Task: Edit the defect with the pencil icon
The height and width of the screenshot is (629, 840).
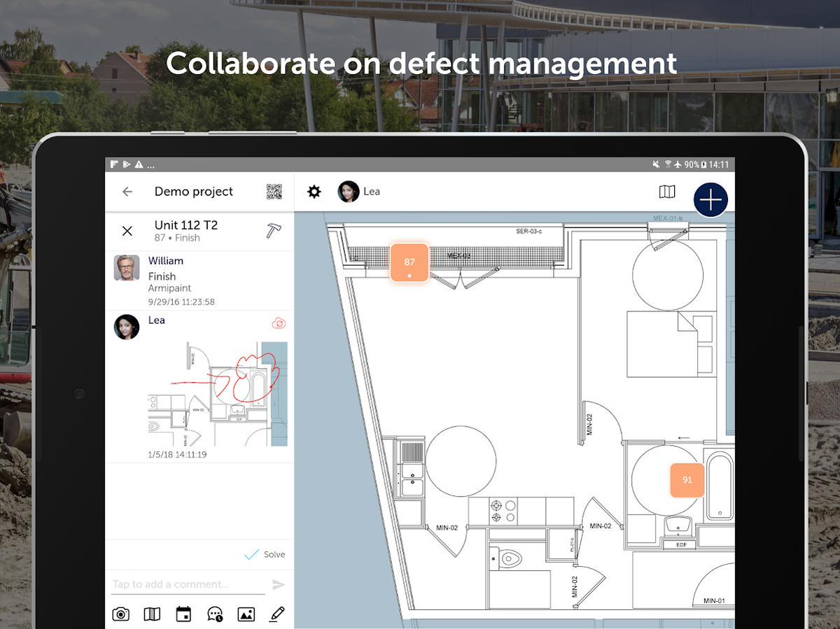Action: pyautogui.click(x=277, y=614)
